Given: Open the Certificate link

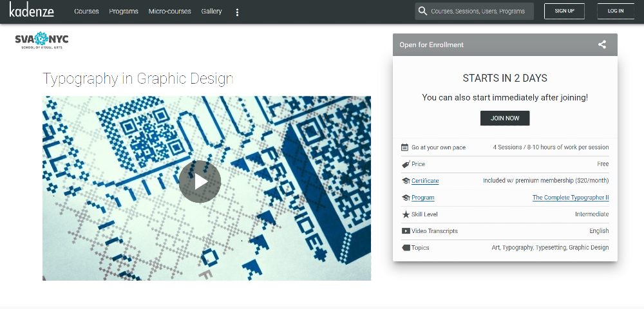Looking at the screenshot, I should (425, 180).
